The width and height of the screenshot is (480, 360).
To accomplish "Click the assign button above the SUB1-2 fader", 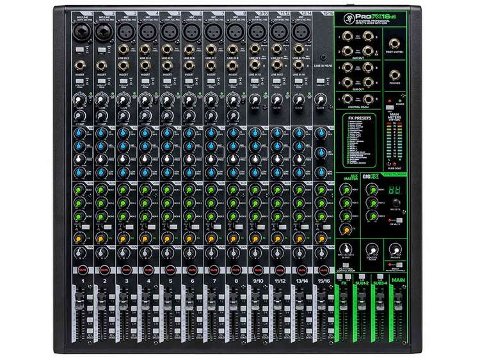I will click(362, 276).
